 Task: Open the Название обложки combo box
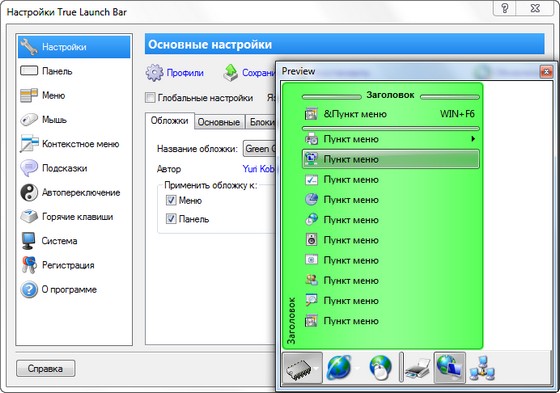point(260,149)
